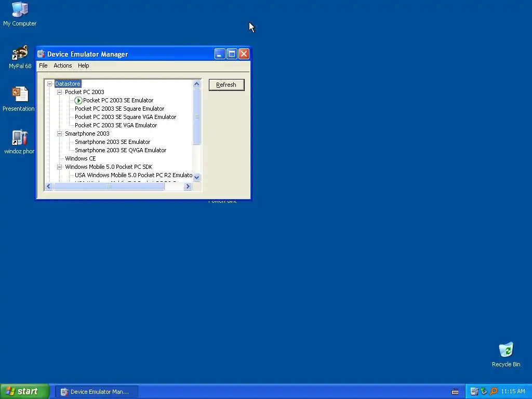Click the tree's scroll left arrow
The image size is (532, 399).
click(x=49, y=187)
